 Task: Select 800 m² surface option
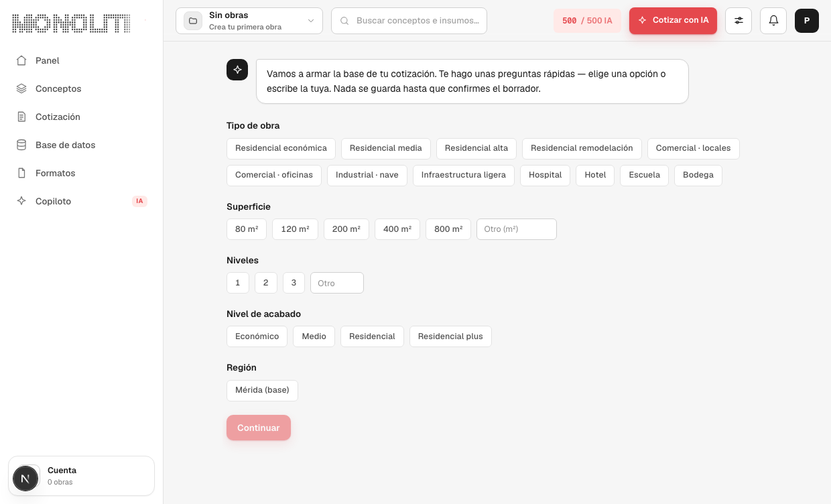[448, 229]
